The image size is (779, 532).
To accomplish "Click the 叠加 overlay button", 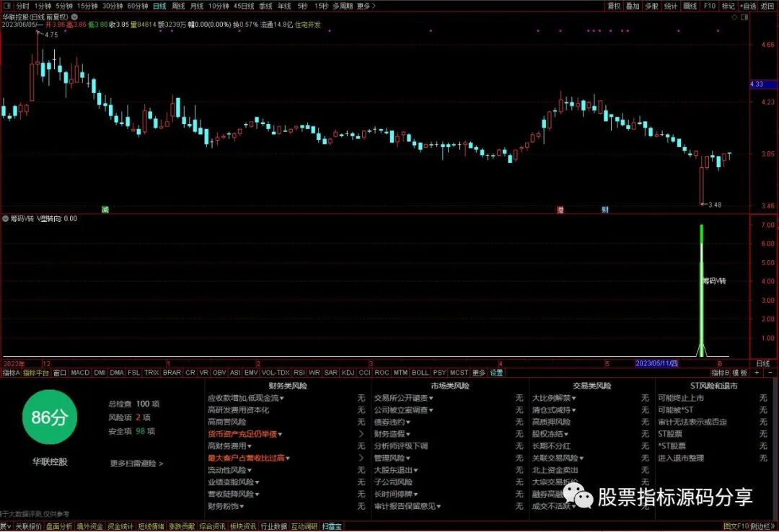I will (x=633, y=6).
